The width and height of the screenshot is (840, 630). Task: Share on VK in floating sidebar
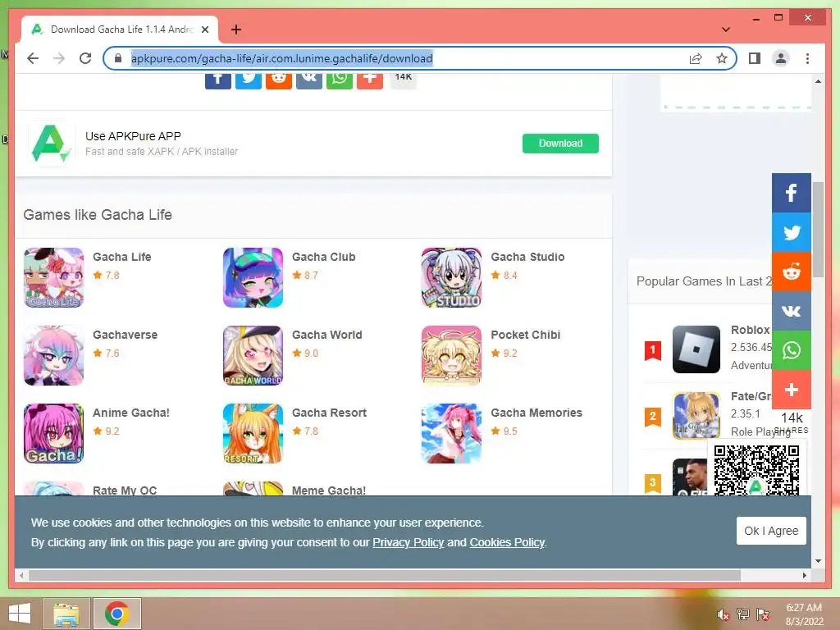(792, 311)
